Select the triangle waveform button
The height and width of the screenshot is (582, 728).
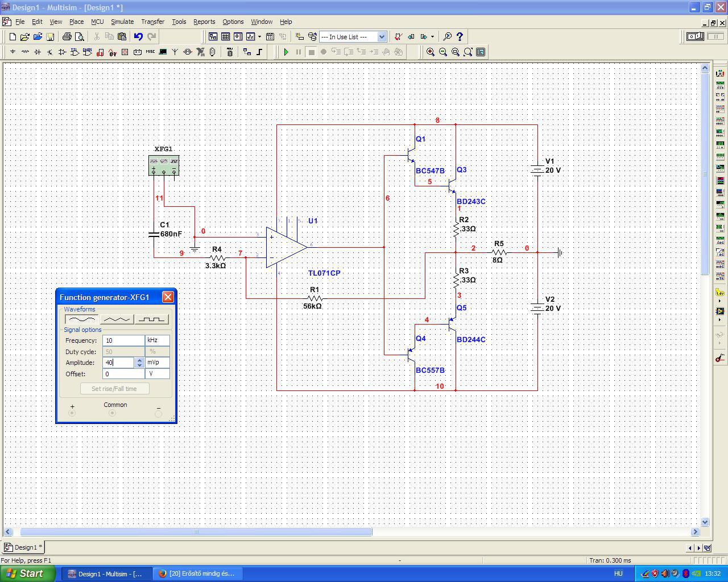(117, 319)
